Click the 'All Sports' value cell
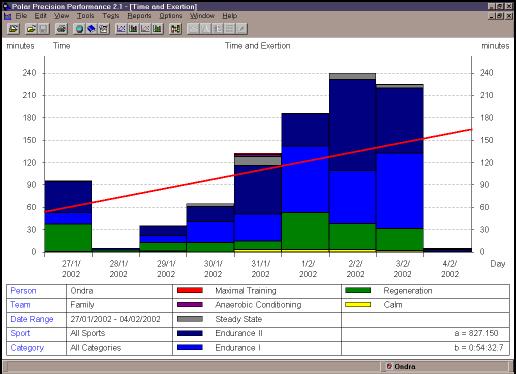The height and width of the screenshot is (374, 516). pyautogui.click(x=88, y=333)
